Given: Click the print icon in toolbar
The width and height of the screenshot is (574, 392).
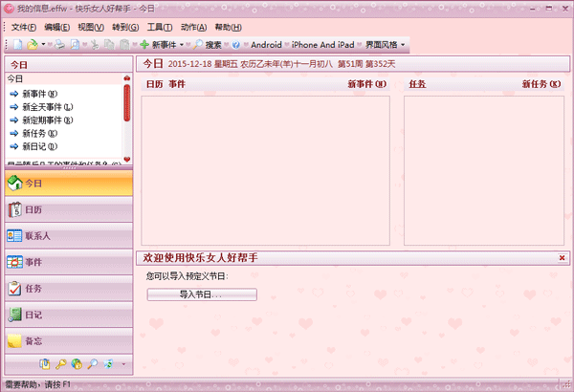Looking at the screenshot, I should pyautogui.click(x=59, y=44).
